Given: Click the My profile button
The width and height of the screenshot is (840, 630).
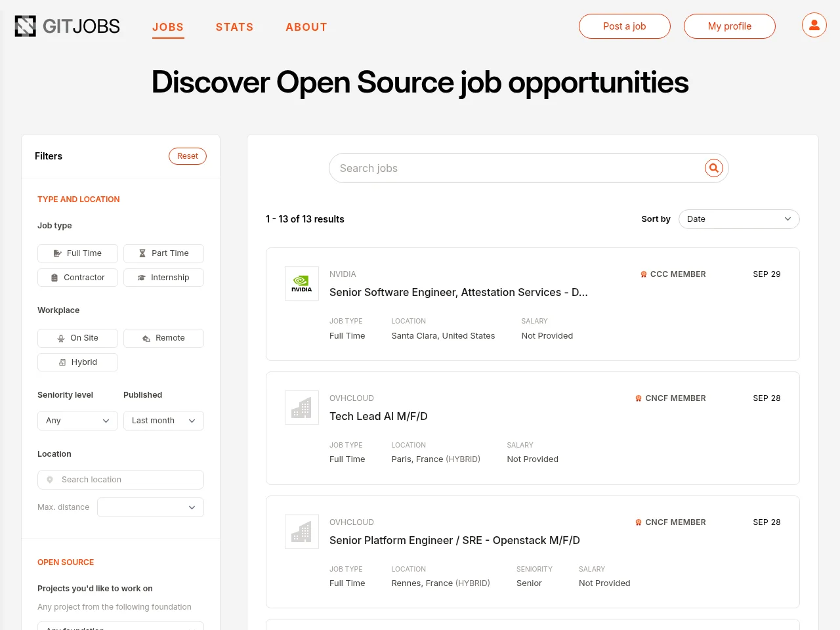Looking at the screenshot, I should click(730, 26).
